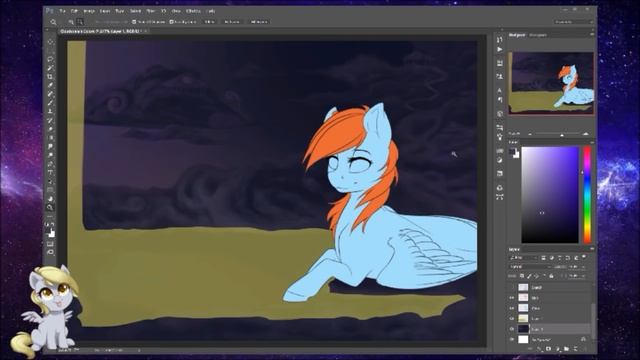Toggle layer filtering switch in Layers panel
Viewport: 640px width, 360px height.
[x=584, y=257]
